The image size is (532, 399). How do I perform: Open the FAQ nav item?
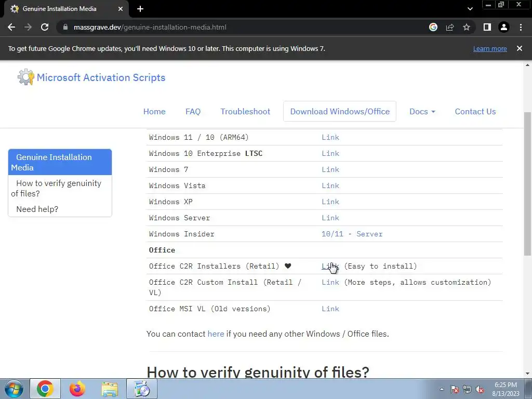coord(193,111)
